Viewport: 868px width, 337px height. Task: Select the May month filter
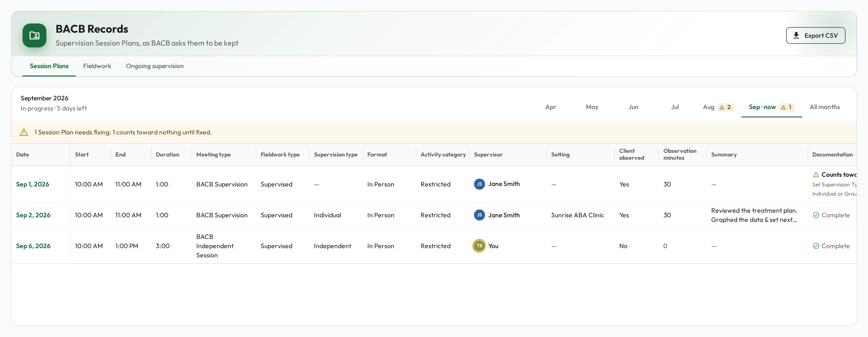coord(592,107)
